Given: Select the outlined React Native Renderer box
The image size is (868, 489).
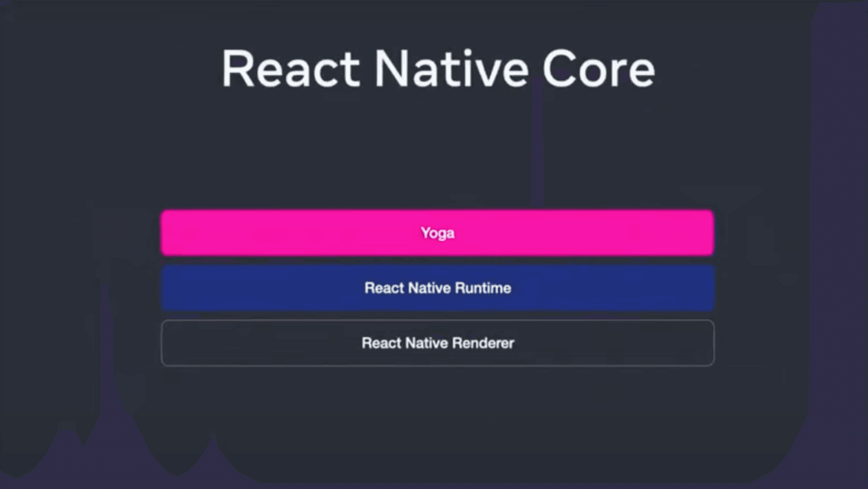Looking at the screenshot, I should pyautogui.click(x=437, y=343).
